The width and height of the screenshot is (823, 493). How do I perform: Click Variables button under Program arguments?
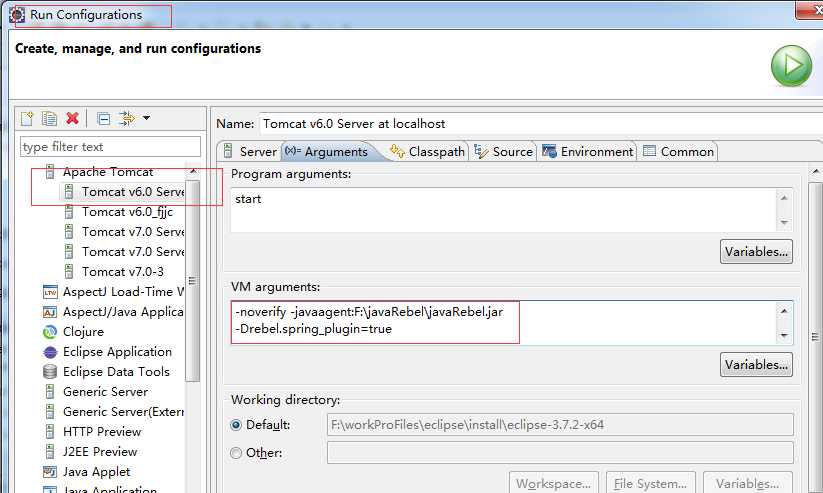tap(756, 251)
